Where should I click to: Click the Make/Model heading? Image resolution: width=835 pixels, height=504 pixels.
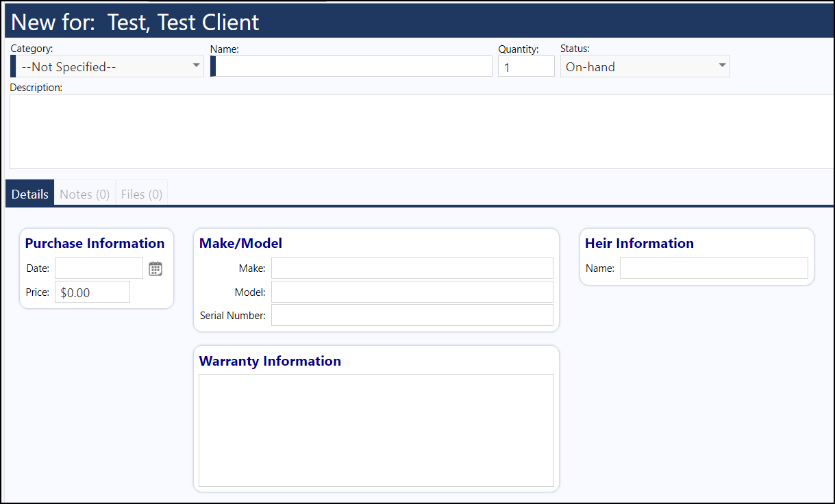(x=240, y=243)
